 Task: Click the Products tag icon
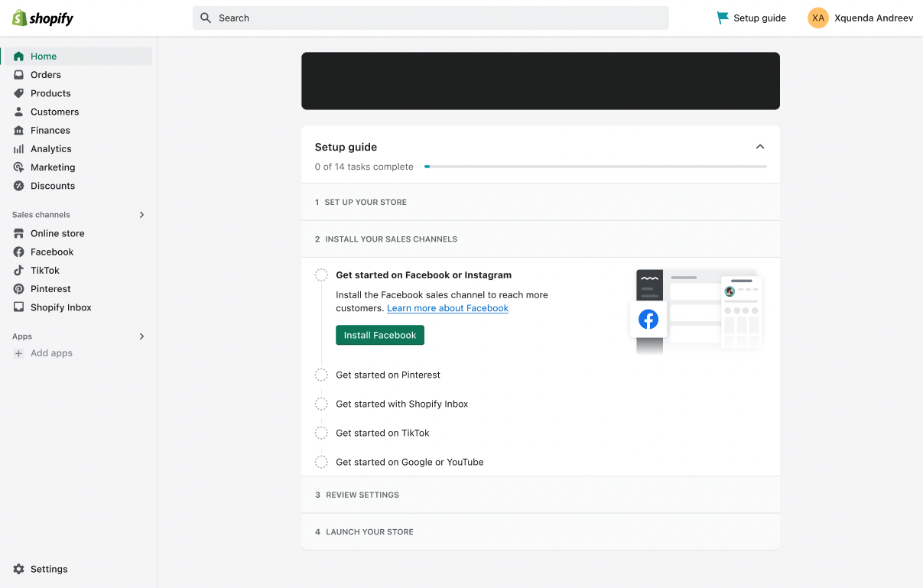19,93
